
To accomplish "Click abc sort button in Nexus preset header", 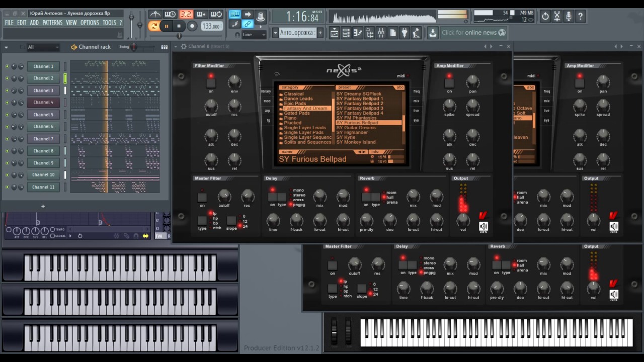I will (x=400, y=87).
